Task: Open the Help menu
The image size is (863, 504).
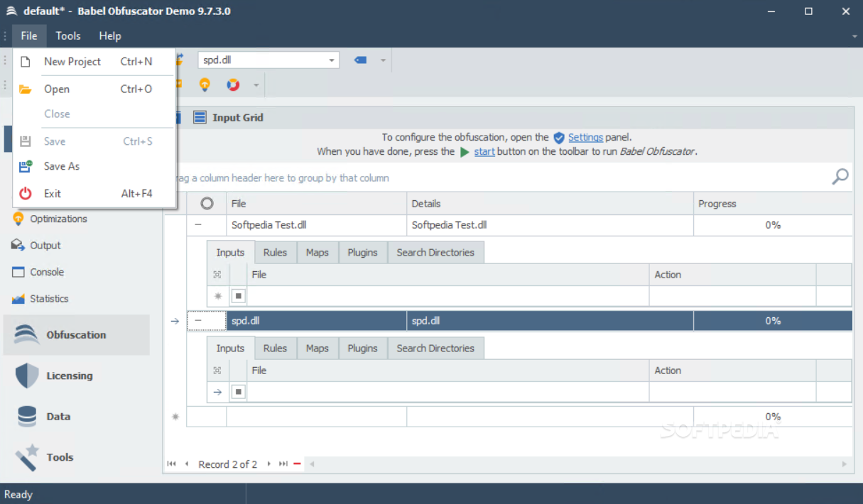Action: pyautogui.click(x=110, y=35)
